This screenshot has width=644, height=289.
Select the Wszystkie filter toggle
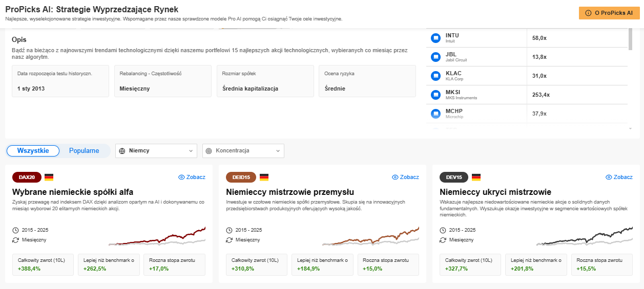pos(33,151)
